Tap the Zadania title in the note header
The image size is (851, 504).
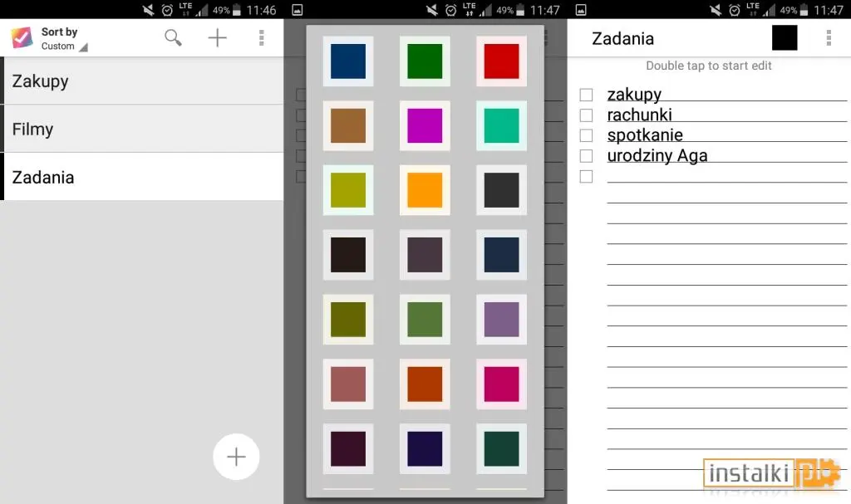[622, 38]
